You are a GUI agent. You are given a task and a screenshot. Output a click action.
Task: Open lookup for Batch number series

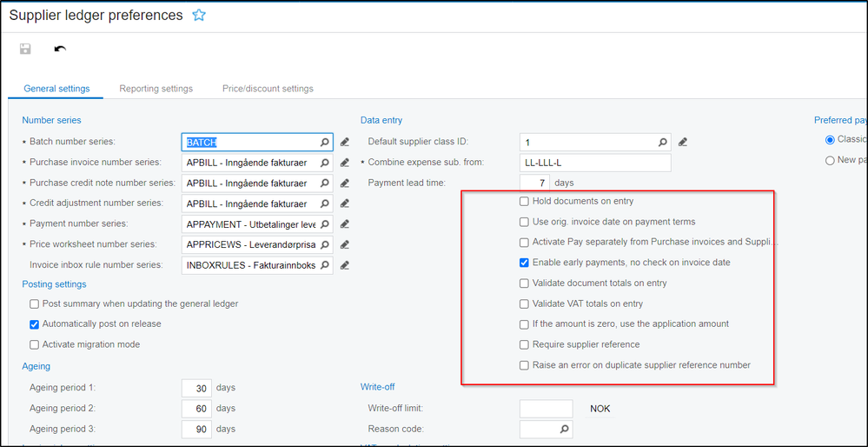pyautogui.click(x=324, y=142)
